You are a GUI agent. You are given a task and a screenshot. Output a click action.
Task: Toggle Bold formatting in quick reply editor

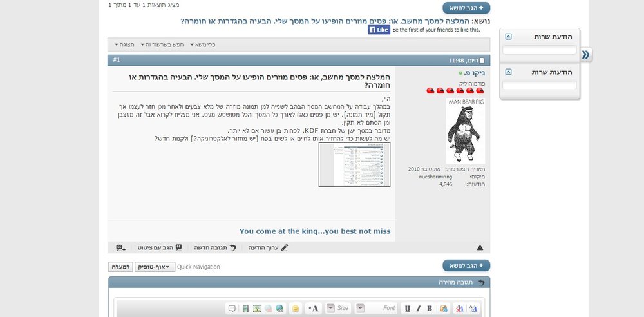tap(430, 309)
